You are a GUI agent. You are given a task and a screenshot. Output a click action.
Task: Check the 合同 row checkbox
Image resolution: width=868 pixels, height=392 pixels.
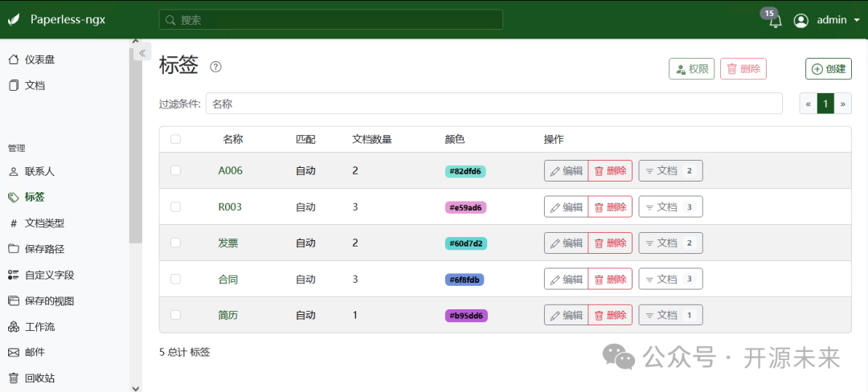click(175, 280)
